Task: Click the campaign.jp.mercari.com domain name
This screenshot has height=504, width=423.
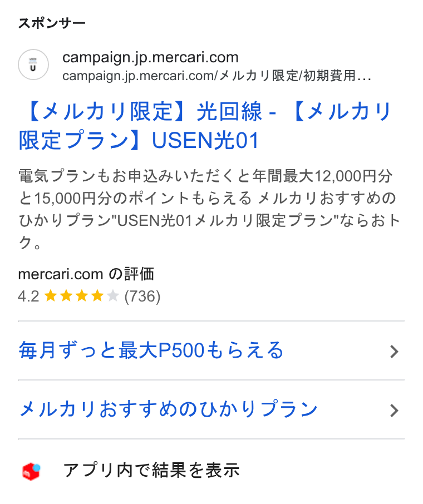Action: point(150,57)
